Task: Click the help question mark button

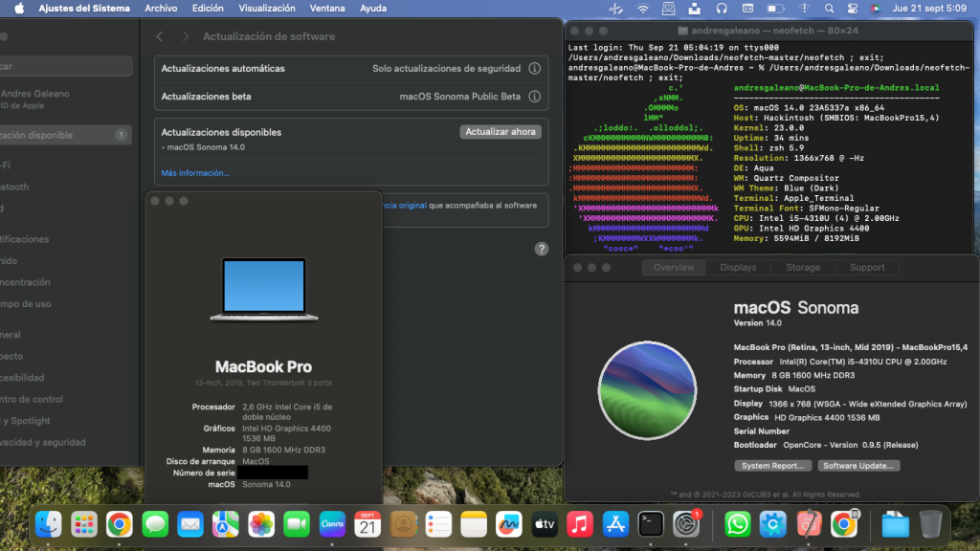Action: [541, 249]
